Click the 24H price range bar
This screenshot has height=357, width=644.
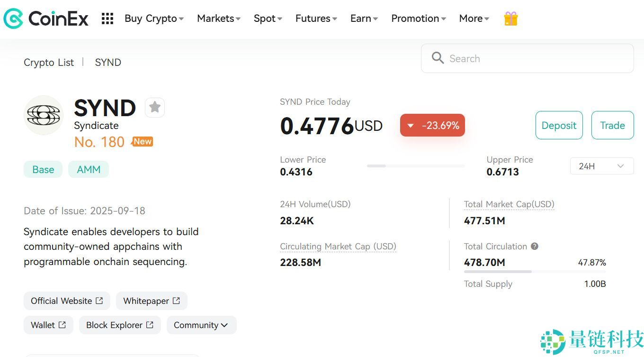(416, 166)
